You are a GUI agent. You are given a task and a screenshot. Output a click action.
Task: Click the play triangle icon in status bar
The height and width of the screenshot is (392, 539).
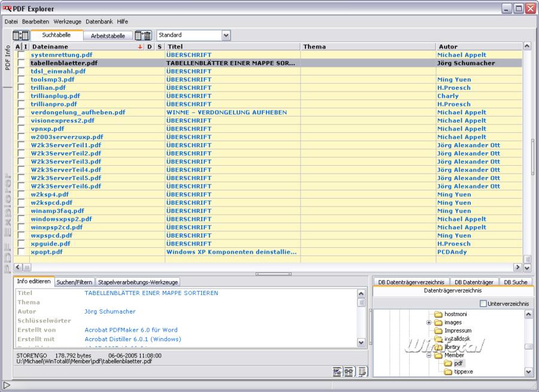click(x=7, y=385)
